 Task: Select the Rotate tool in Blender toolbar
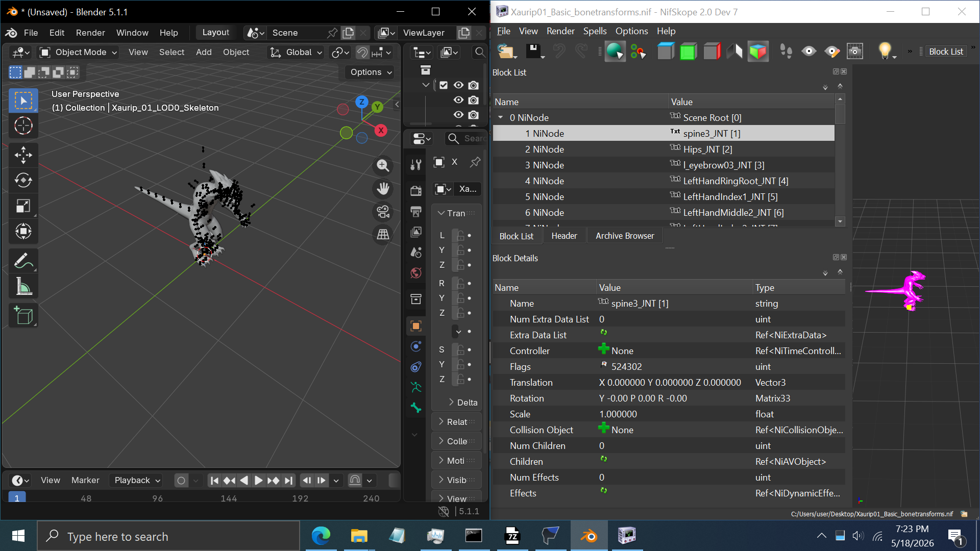point(23,180)
